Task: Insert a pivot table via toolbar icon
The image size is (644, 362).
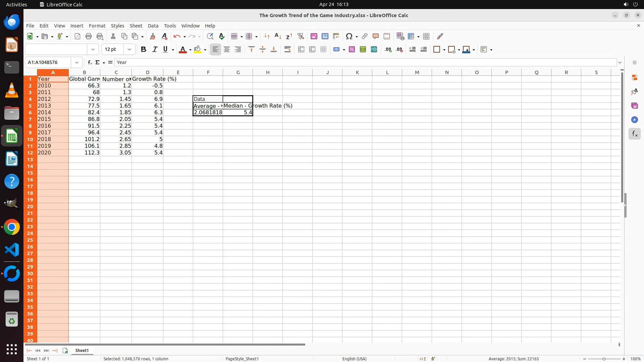Action: tap(336, 36)
